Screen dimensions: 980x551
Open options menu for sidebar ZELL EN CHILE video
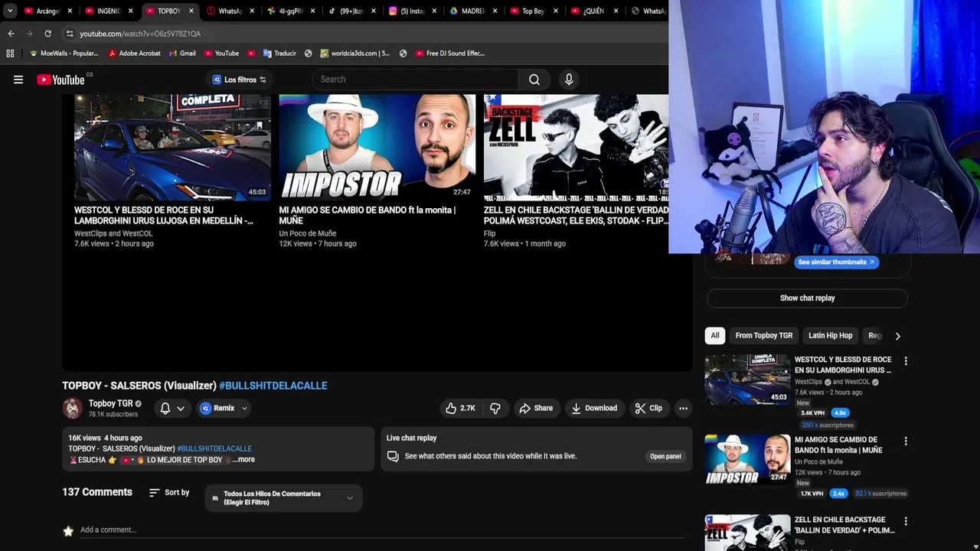906,522
